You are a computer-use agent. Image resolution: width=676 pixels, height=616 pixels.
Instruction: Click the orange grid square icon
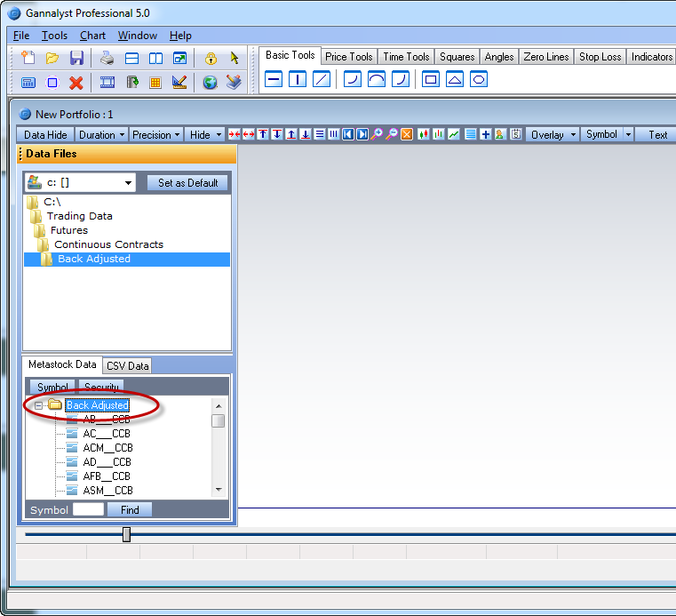coord(155,83)
